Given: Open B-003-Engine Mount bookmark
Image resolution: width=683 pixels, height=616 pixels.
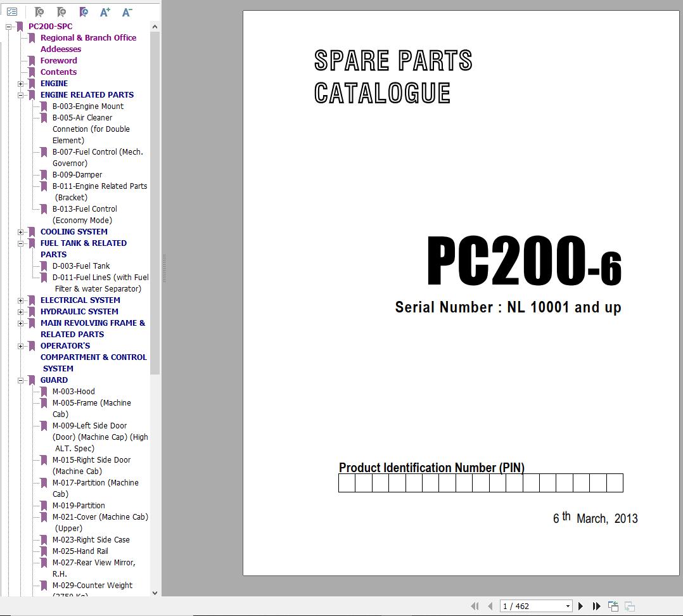Looking at the screenshot, I should [x=87, y=106].
